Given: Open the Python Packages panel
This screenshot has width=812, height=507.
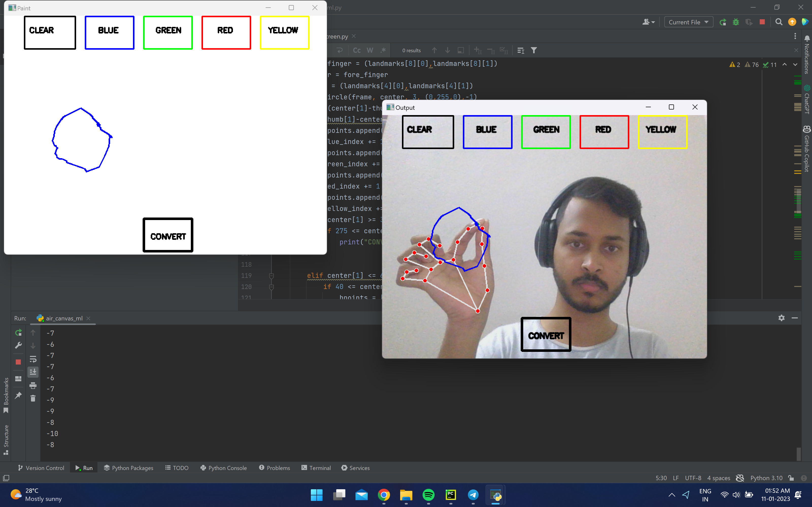Looking at the screenshot, I should (x=128, y=468).
